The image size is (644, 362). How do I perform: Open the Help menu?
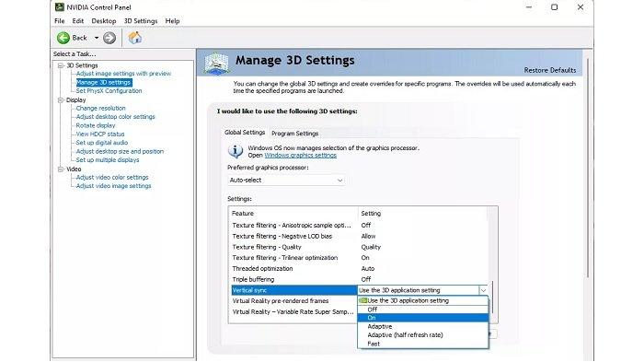[x=172, y=21]
